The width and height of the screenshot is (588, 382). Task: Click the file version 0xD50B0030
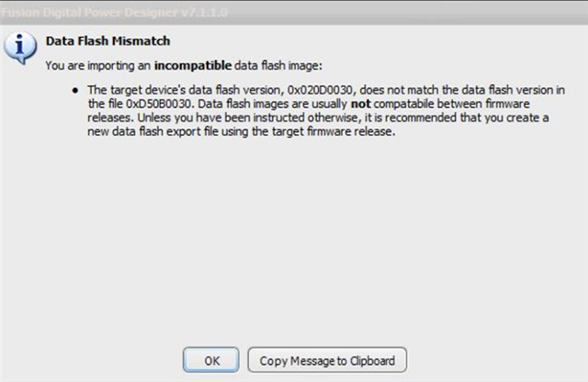(159, 104)
